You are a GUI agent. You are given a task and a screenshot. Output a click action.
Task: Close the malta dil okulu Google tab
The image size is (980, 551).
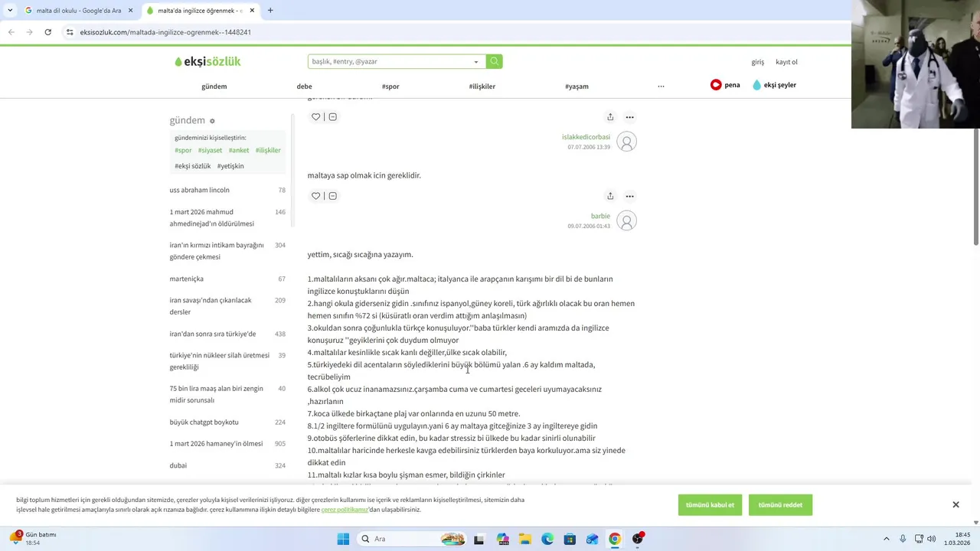130,11
